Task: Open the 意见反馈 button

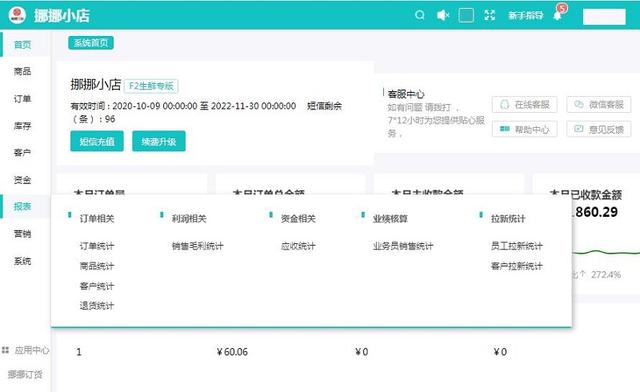Action: point(599,129)
